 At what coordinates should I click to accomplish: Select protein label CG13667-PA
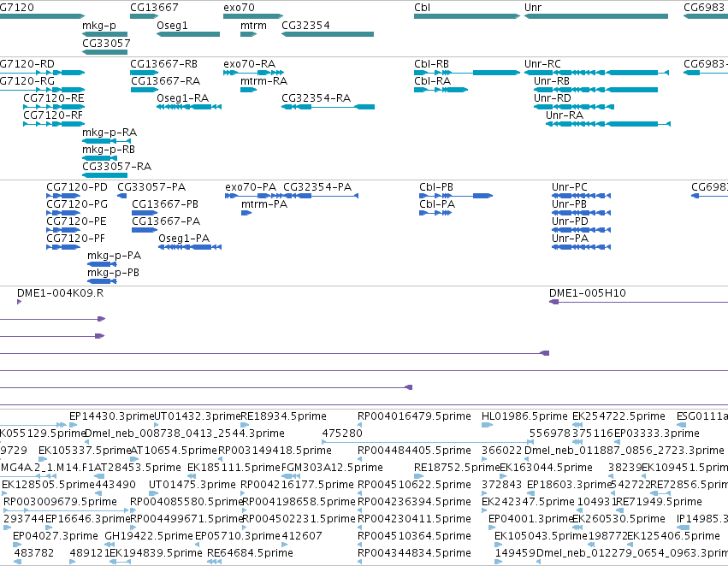click(166, 221)
